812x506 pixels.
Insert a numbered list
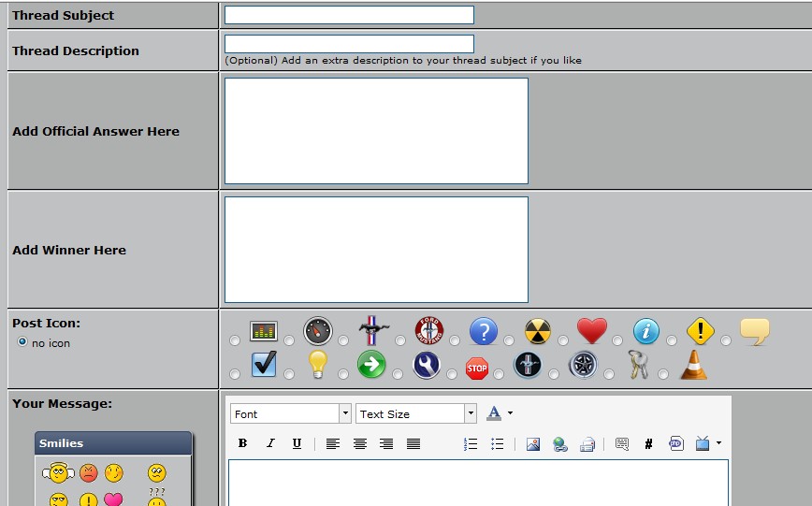pos(471,443)
